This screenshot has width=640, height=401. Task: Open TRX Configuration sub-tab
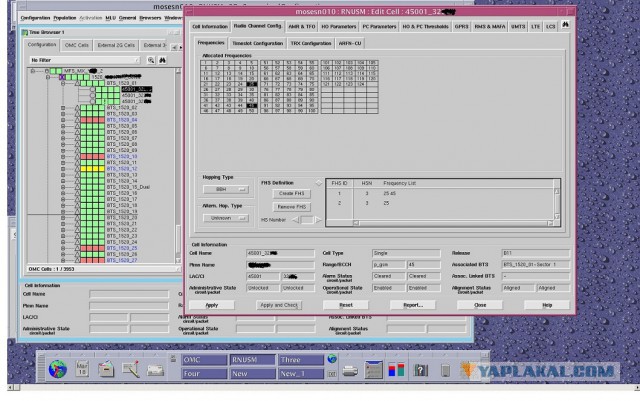click(x=311, y=43)
